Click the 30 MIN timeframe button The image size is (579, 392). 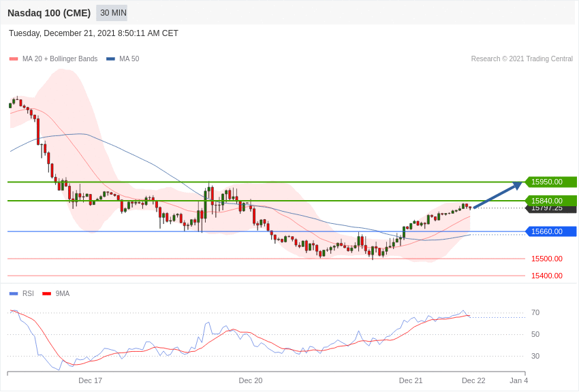click(x=112, y=13)
